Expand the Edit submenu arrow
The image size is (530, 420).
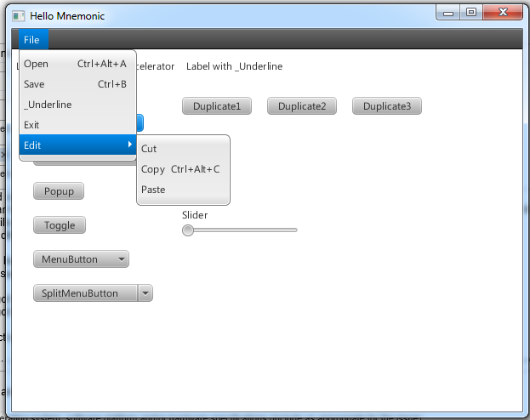click(x=129, y=145)
